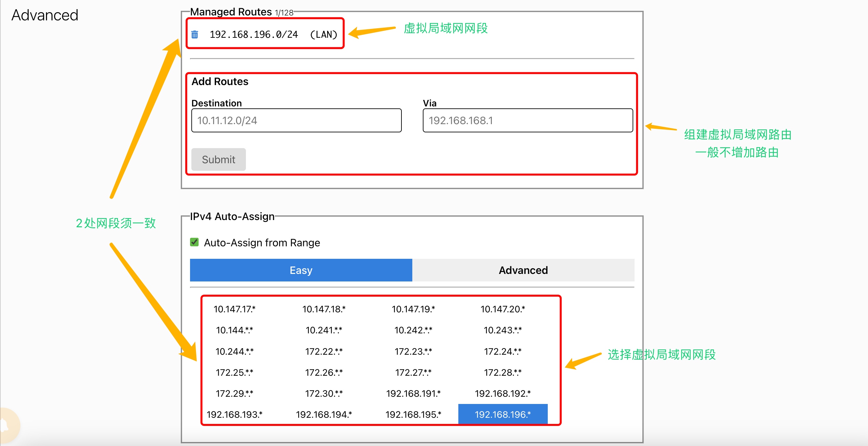The width and height of the screenshot is (868, 446).
Task: Click the Managed Routes 1/128 label
Action: (242, 12)
